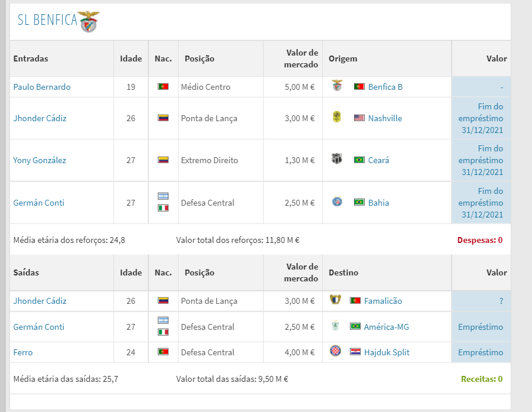The width and height of the screenshot is (532, 412).
Task: Open the Ferro player link
Action: pos(22,352)
